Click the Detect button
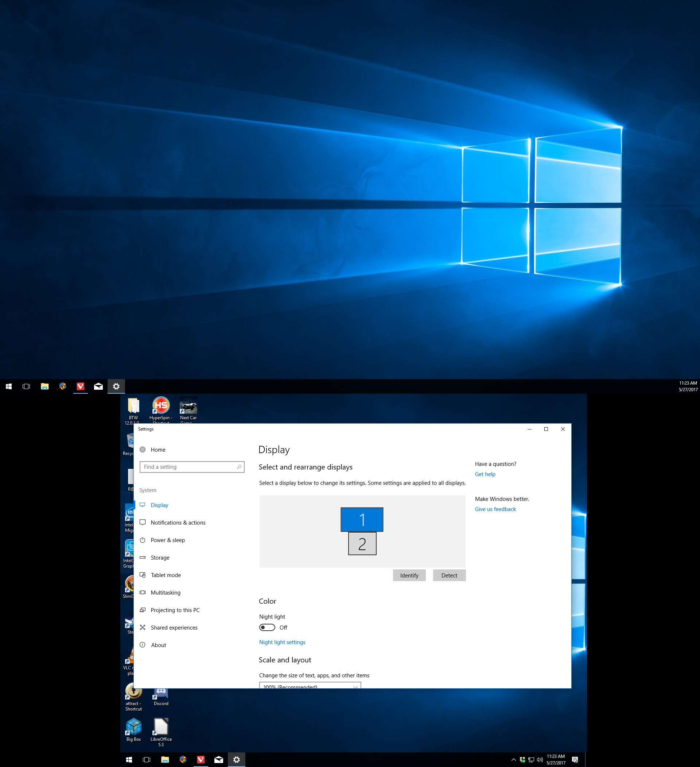This screenshot has height=767, width=700. 449,576
